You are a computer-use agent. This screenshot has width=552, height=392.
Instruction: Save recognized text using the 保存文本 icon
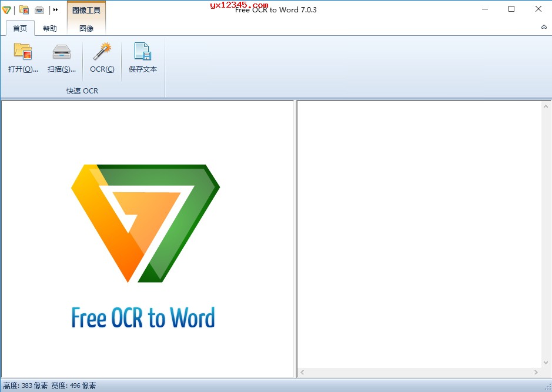(x=143, y=59)
